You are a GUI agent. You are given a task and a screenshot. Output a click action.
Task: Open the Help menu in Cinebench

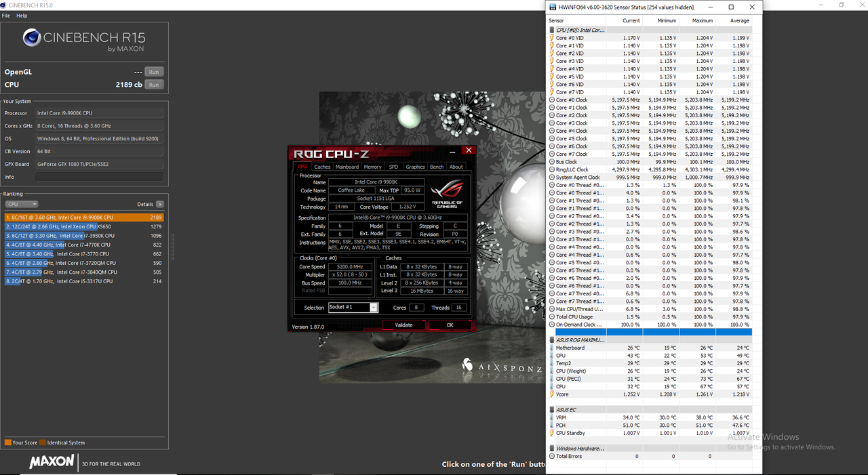click(22, 16)
